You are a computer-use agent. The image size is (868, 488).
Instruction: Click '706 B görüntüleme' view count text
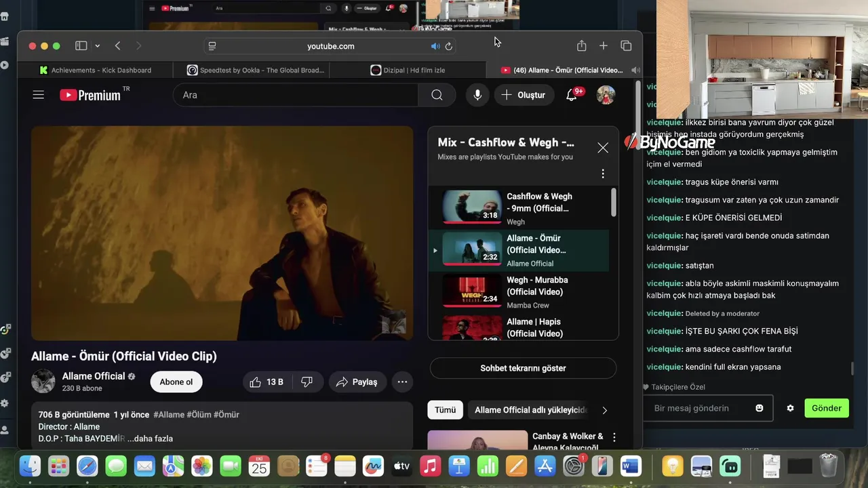point(74,414)
